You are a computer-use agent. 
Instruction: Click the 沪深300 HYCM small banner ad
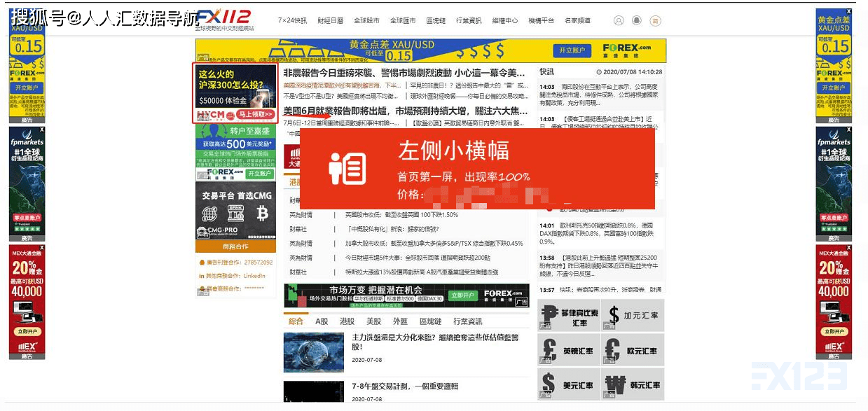coord(235,92)
